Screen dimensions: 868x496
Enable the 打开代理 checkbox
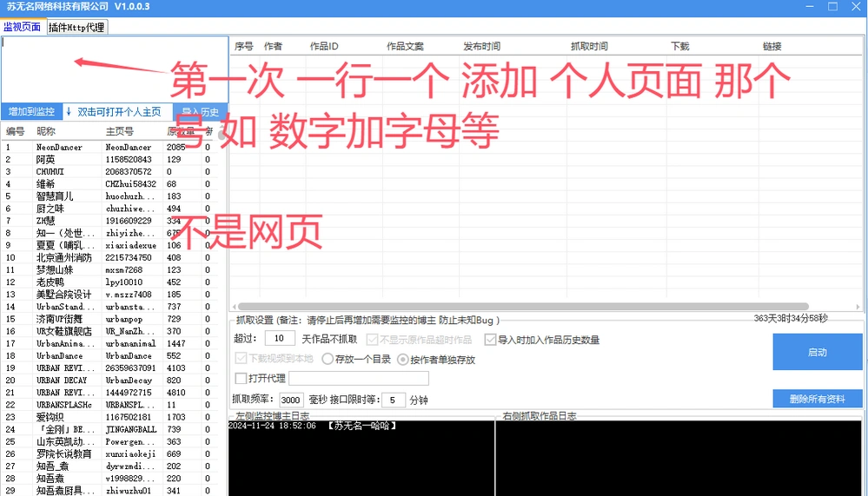[x=242, y=379]
